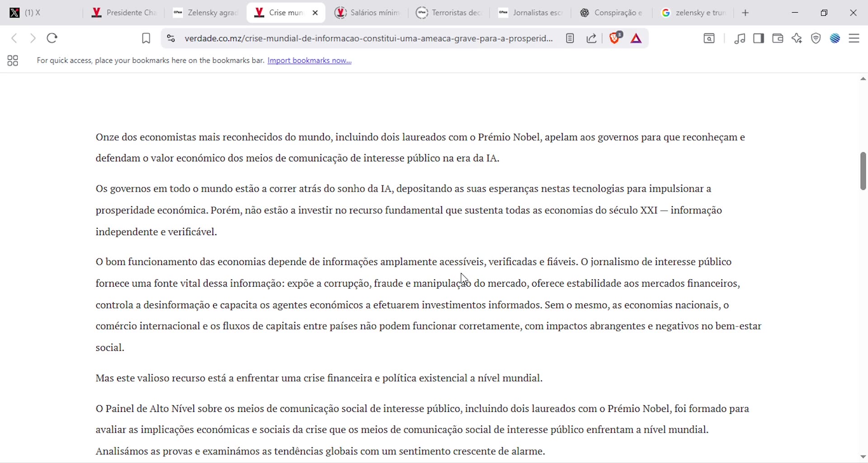Reload the current page

click(52, 38)
